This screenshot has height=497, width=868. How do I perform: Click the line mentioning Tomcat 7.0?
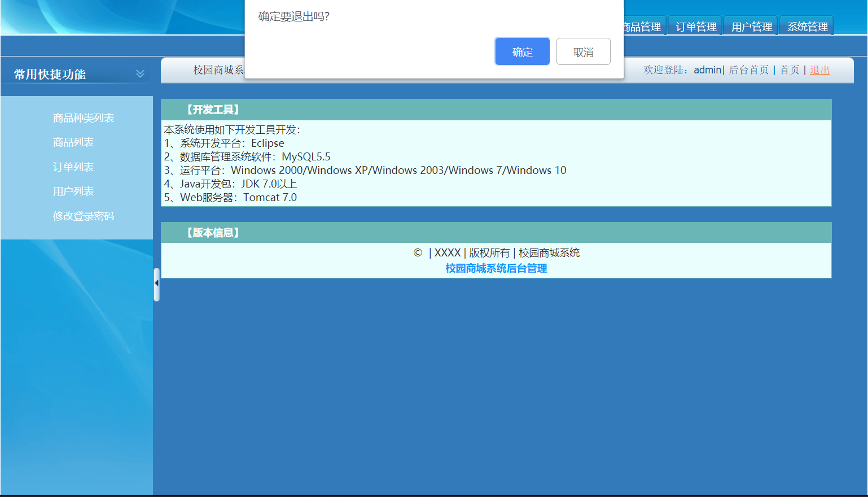click(230, 198)
